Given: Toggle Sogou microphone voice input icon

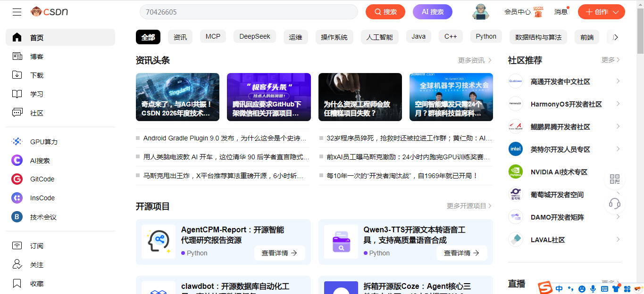Looking at the screenshot, I should click(x=593, y=288).
